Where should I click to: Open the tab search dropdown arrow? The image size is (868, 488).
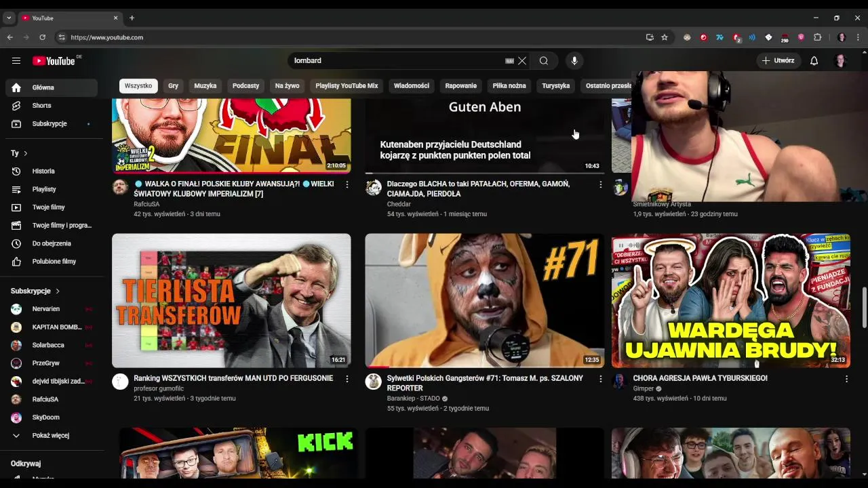point(9,18)
